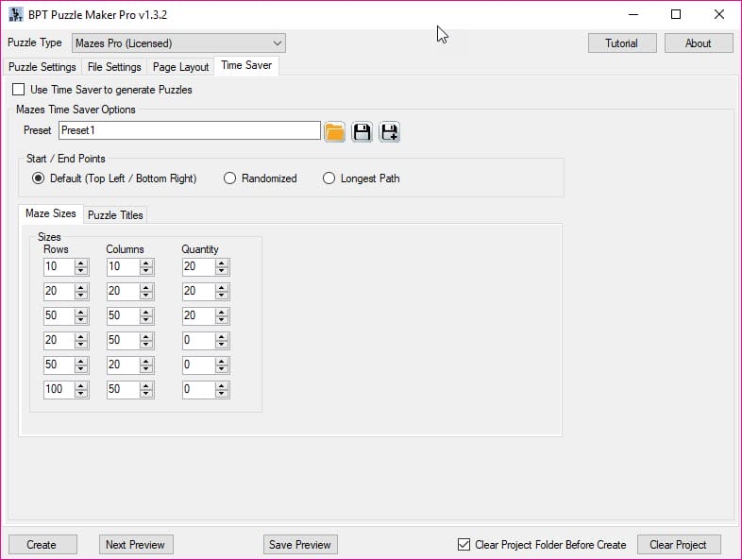Save preset as new icon with plus
742x560 pixels.
(390, 131)
